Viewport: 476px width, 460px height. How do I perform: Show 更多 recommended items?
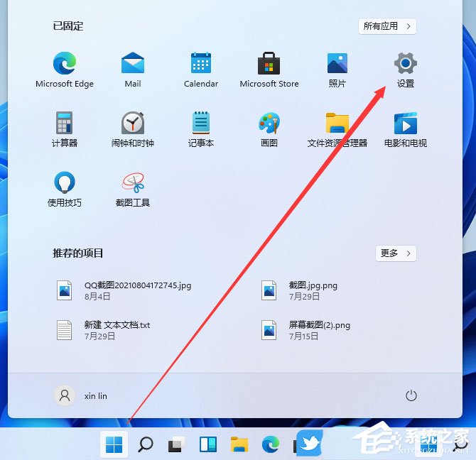pos(396,253)
